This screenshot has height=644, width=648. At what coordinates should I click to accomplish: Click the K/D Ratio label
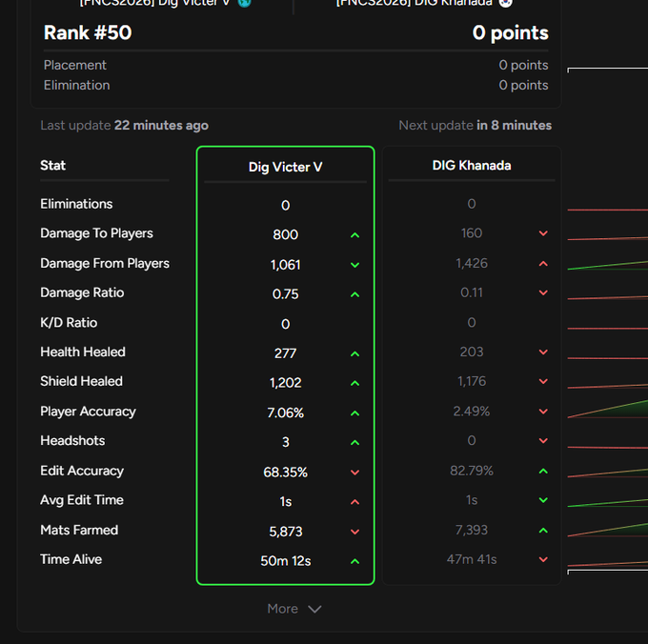tap(69, 323)
